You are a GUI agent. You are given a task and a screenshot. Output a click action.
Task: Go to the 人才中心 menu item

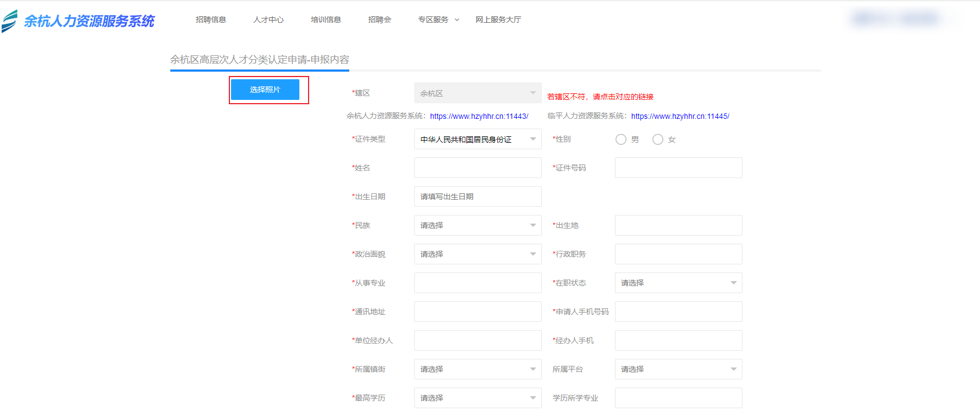(268, 20)
